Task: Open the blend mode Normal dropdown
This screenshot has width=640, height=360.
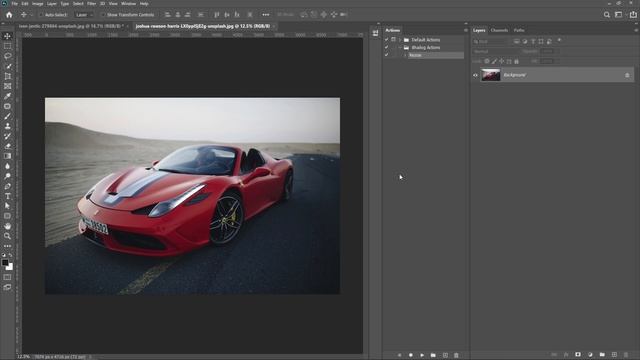Action: click(x=496, y=51)
